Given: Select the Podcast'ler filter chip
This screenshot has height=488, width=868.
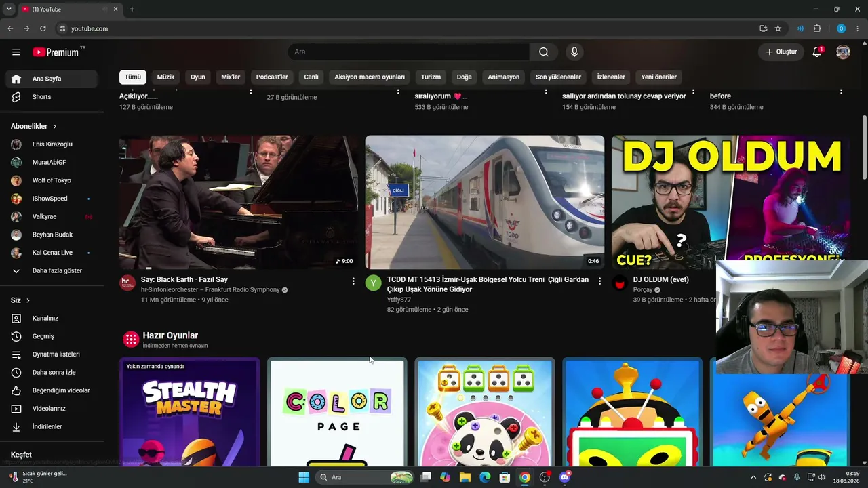Looking at the screenshot, I should tap(272, 77).
